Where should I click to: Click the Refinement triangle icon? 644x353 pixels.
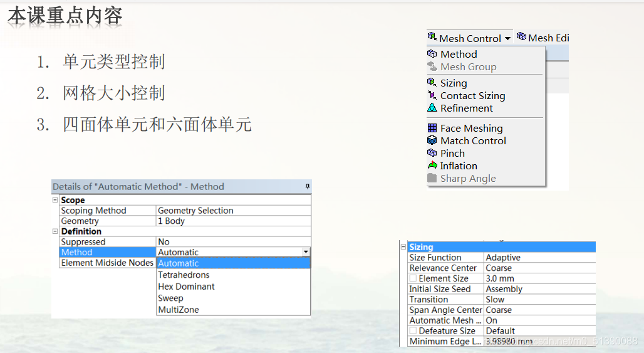(x=432, y=108)
